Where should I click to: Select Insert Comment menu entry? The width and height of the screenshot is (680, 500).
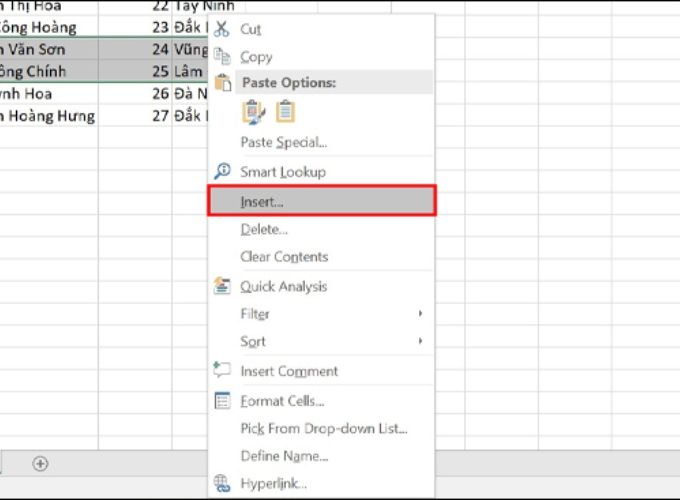click(321, 371)
